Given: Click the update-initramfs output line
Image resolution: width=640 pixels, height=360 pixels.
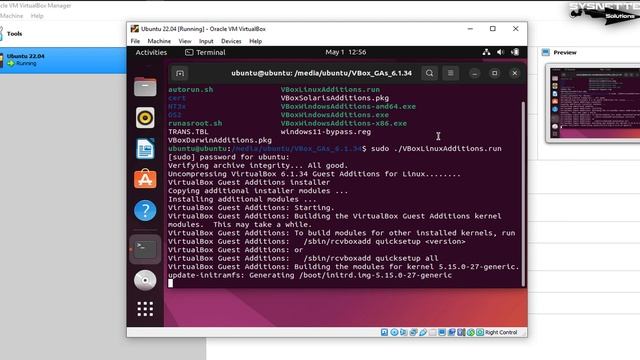Looking at the screenshot, I should (x=310, y=275).
